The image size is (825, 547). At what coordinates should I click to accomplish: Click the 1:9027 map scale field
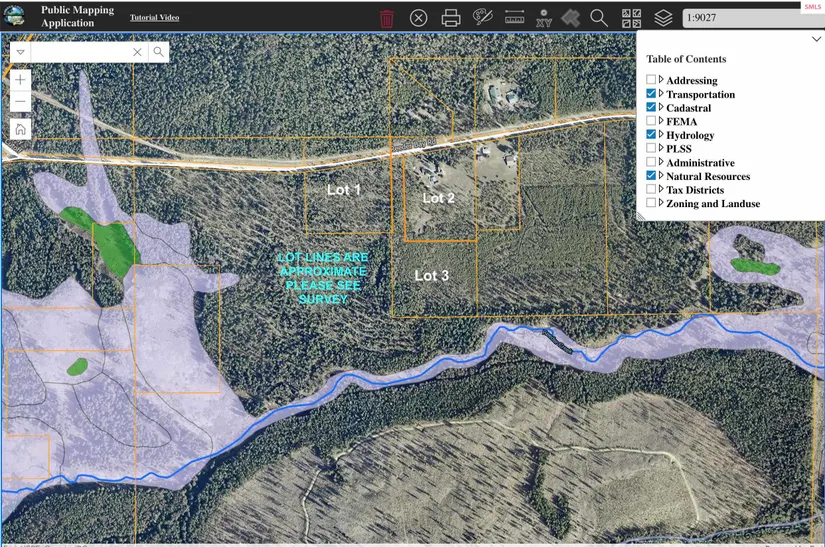(x=752, y=18)
